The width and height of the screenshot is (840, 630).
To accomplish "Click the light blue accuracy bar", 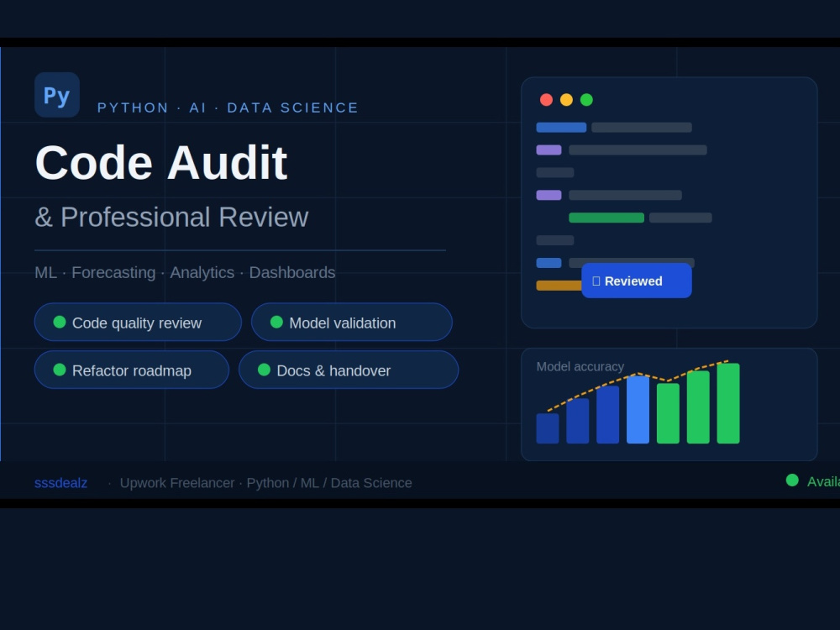I will click(638, 410).
